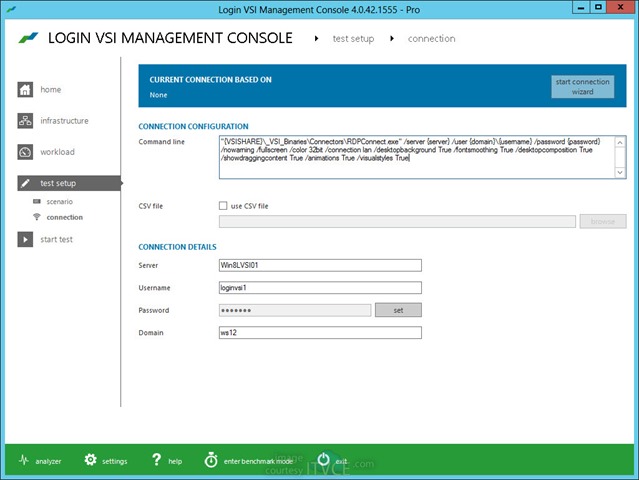Maximize the Management Console window
639x480 pixels.
coord(598,7)
